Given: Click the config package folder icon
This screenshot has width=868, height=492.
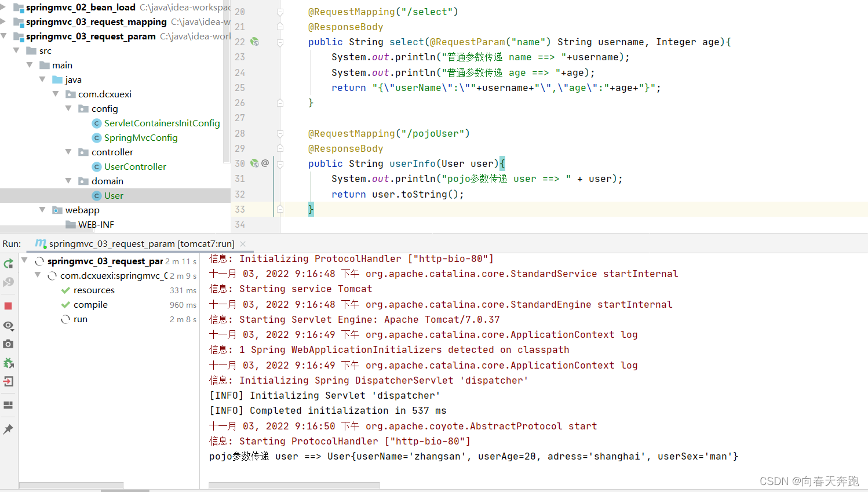Looking at the screenshot, I should coord(83,108).
